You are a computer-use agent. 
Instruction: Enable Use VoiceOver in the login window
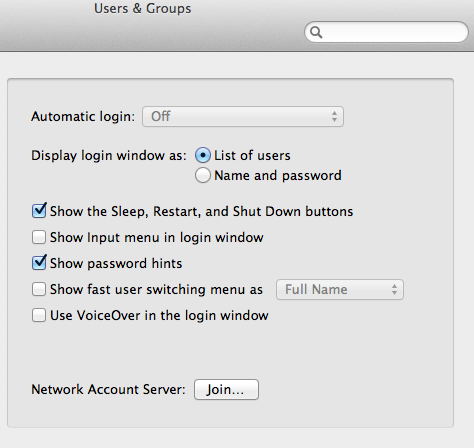pyautogui.click(x=39, y=315)
